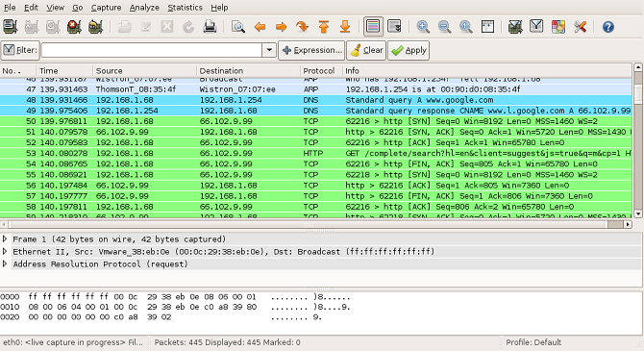Open the display filters dialog icon
This screenshot has height=351, width=644.
[536, 27]
